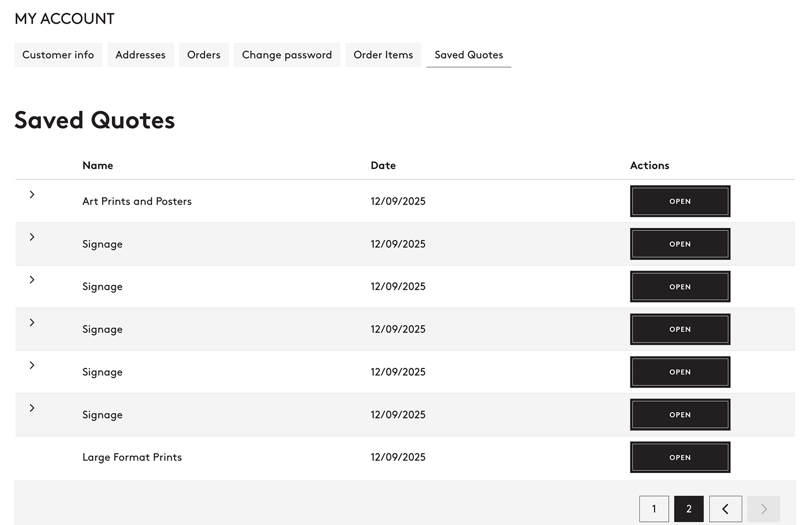Viewport: 812px width, 525px height.
Task: Expand the last Signage quote row
Action: pos(32,408)
